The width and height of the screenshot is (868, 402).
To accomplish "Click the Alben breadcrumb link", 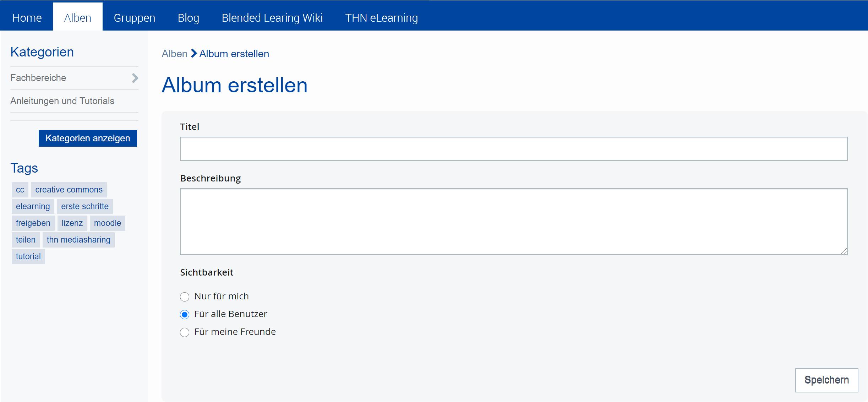I will pyautogui.click(x=174, y=54).
